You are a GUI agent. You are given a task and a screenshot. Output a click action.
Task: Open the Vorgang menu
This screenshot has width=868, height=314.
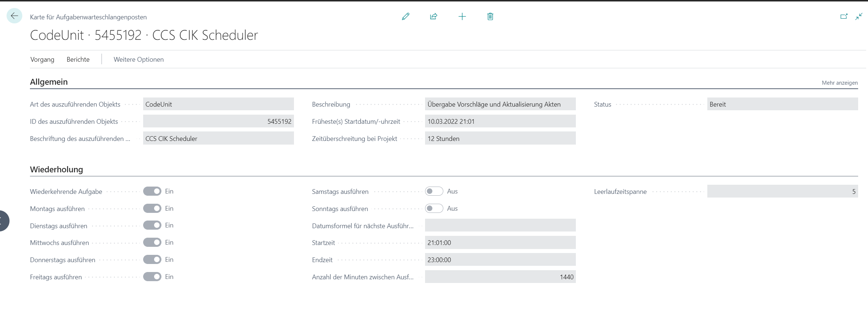click(42, 60)
